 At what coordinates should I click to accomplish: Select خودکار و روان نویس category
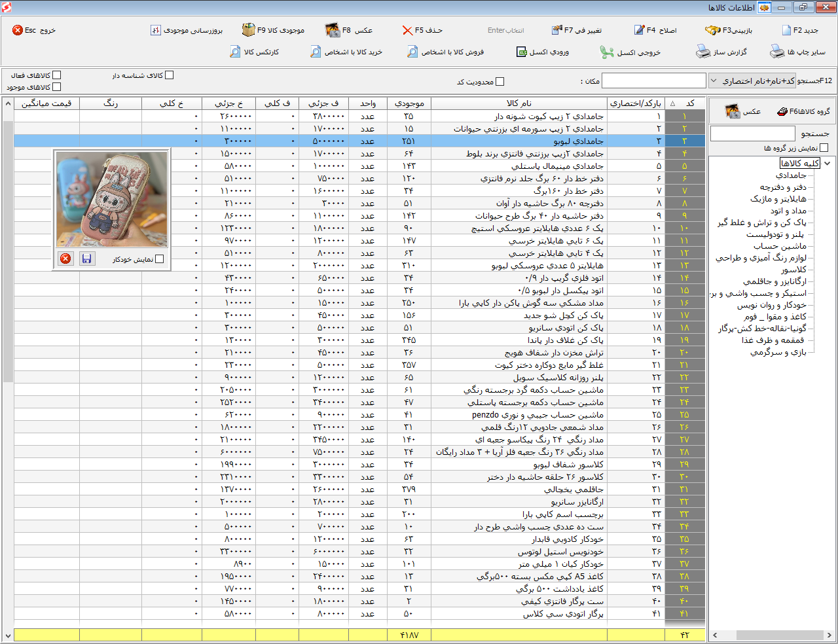point(772,305)
